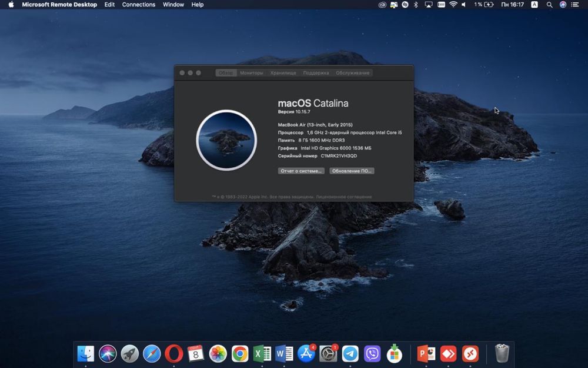The height and width of the screenshot is (368, 588).
Task: Open the volume menu bar icon
Action: pos(464,5)
